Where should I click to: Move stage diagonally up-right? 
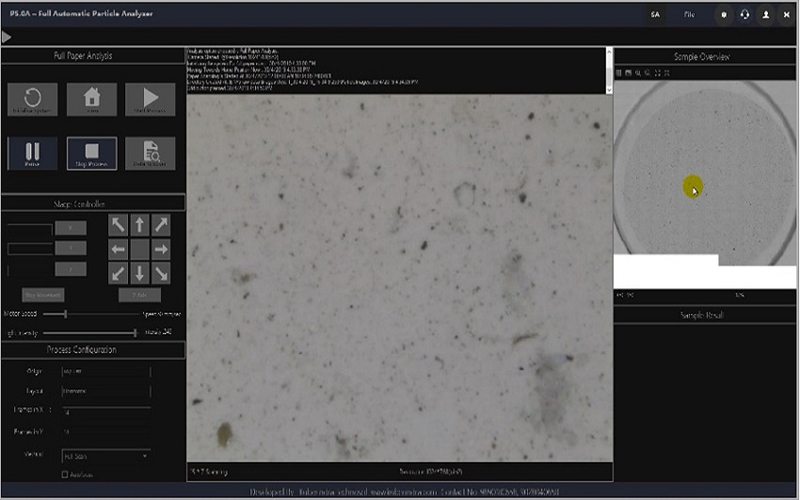click(x=161, y=225)
